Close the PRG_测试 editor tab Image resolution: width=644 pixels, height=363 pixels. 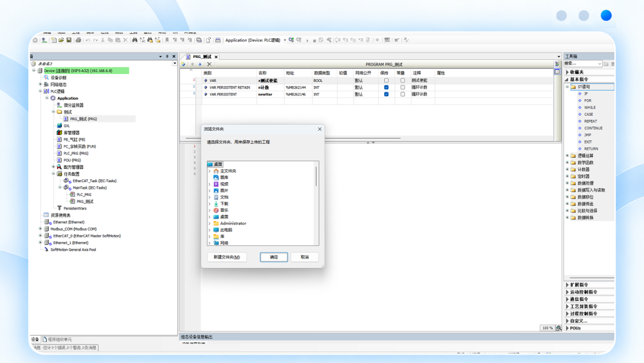pyautogui.click(x=216, y=57)
